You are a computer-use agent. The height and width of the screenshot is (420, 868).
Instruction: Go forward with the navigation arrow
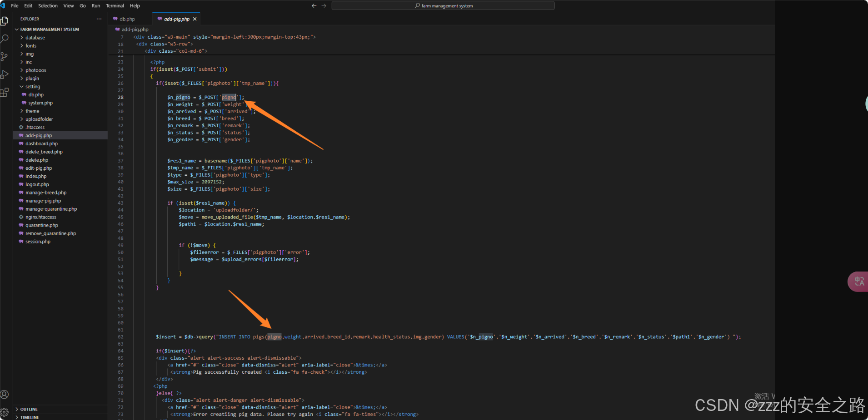pyautogui.click(x=324, y=6)
